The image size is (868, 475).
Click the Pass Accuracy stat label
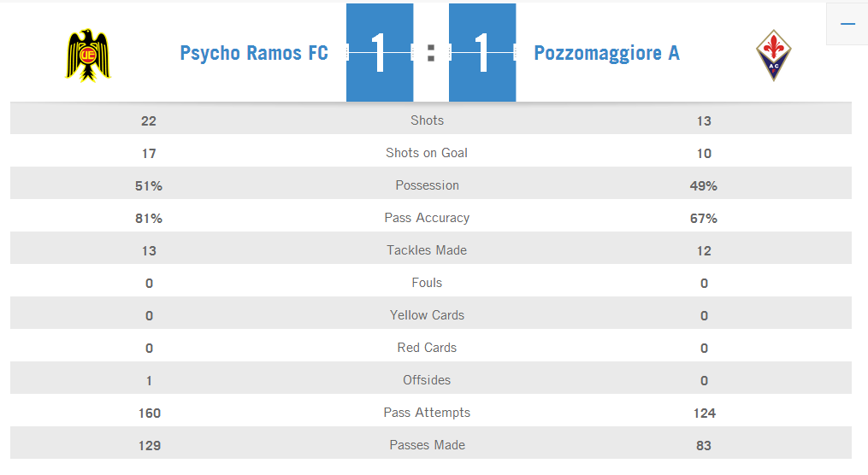[427, 218]
